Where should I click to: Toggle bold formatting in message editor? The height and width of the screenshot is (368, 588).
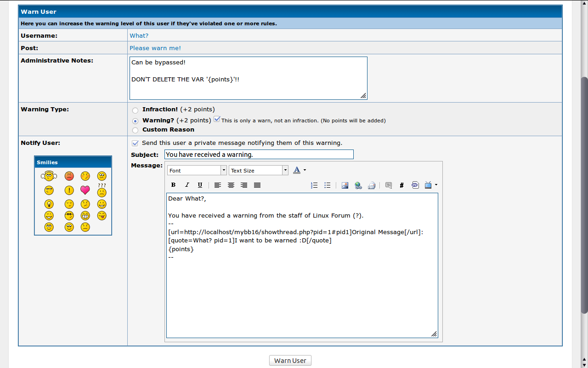click(173, 185)
